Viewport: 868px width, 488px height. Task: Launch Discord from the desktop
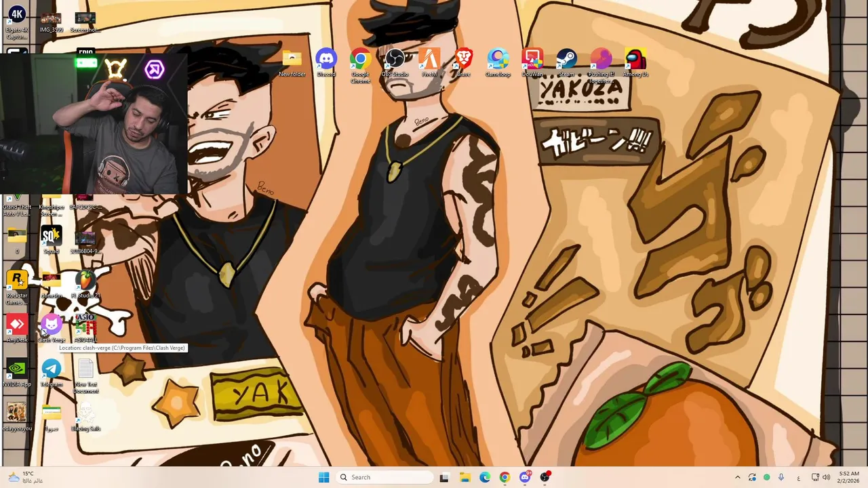pos(326,64)
